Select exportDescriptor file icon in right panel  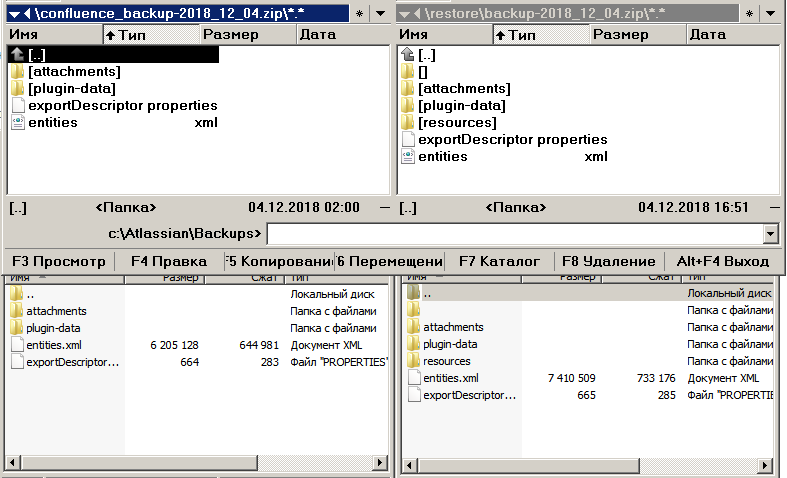(x=408, y=140)
